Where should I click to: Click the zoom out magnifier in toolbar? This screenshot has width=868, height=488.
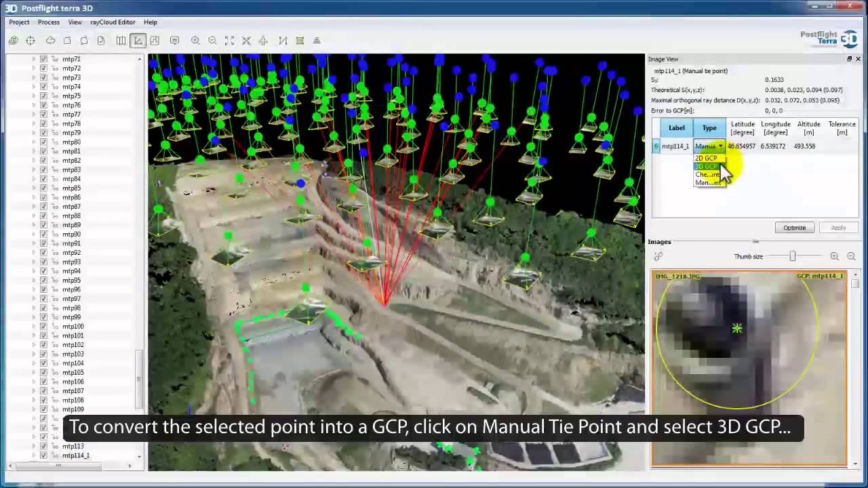(x=212, y=41)
